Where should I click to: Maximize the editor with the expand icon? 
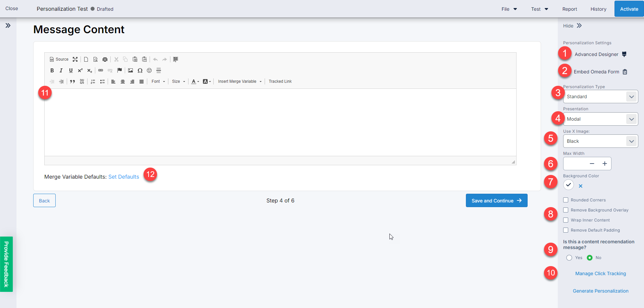75,59
